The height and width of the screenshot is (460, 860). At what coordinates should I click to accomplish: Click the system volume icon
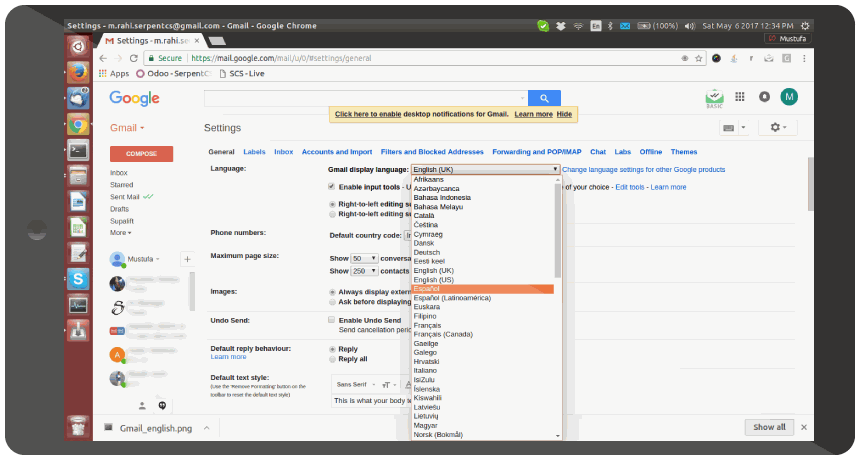point(690,26)
